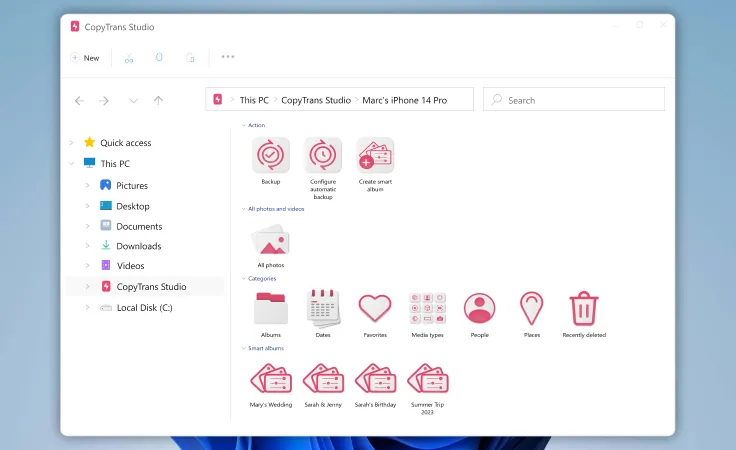Open the Media types category
This screenshot has height=450, width=736.
click(x=428, y=308)
